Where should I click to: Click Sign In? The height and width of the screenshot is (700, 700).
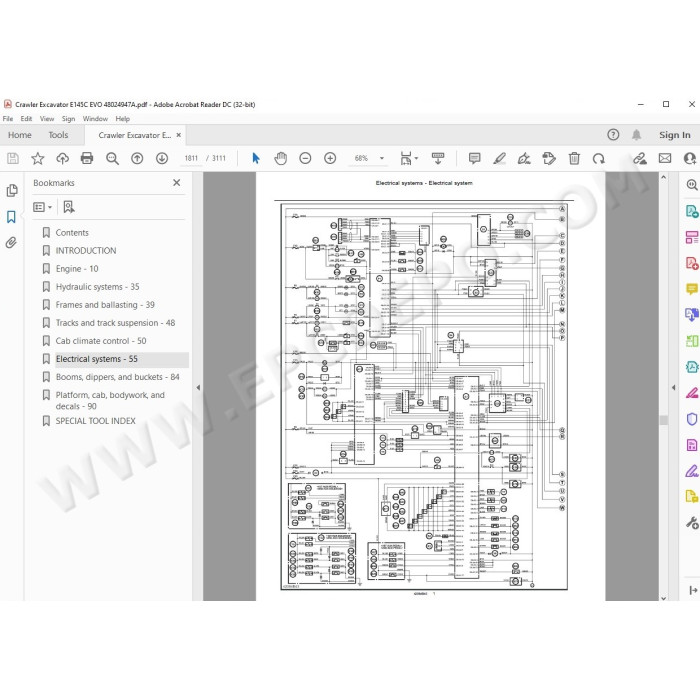pos(675,135)
